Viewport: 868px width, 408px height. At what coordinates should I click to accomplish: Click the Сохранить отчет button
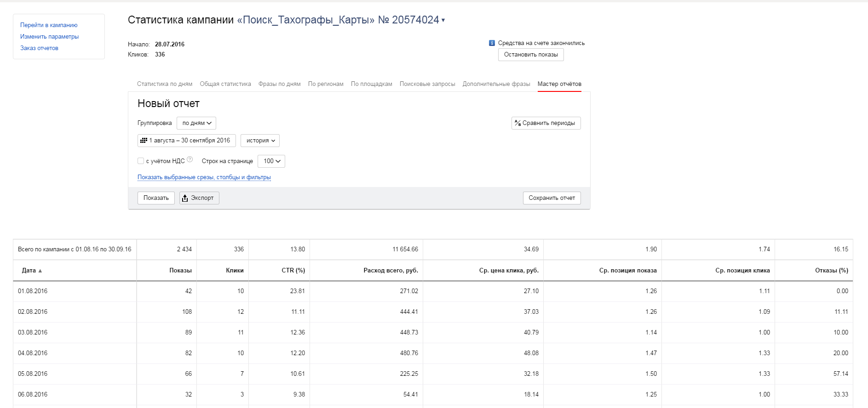[x=552, y=198]
